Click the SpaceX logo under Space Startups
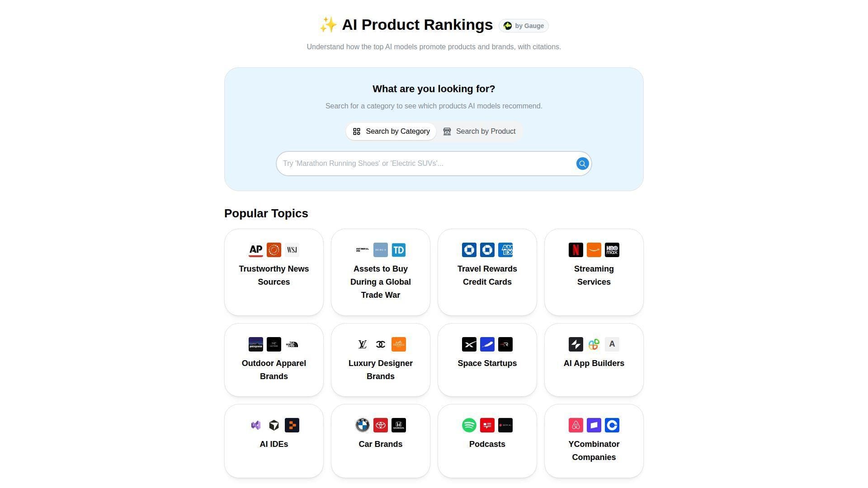868x488 pixels. (469, 344)
